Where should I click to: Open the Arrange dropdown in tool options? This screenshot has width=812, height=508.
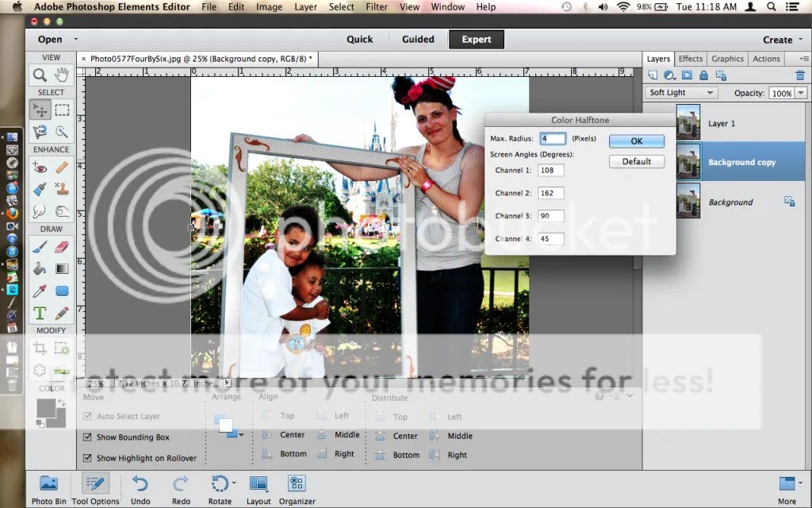tap(241, 434)
